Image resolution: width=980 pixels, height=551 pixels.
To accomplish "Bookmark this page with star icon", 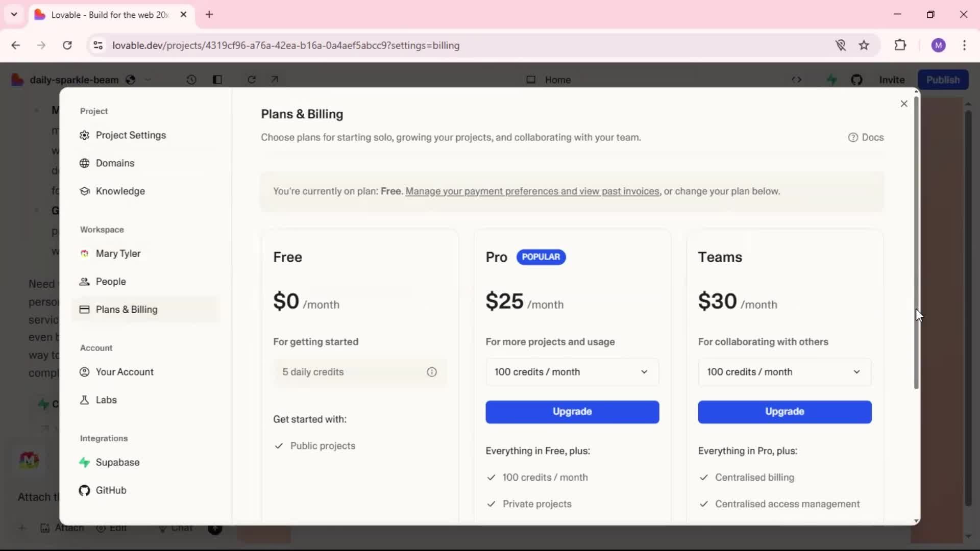I will [x=864, y=45].
